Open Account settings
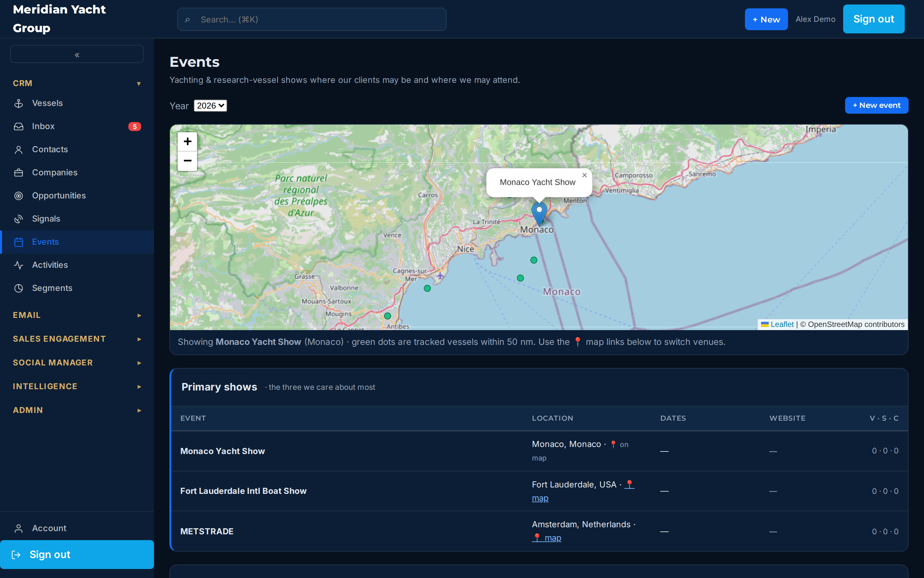924x578 pixels. (x=77, y=528)
